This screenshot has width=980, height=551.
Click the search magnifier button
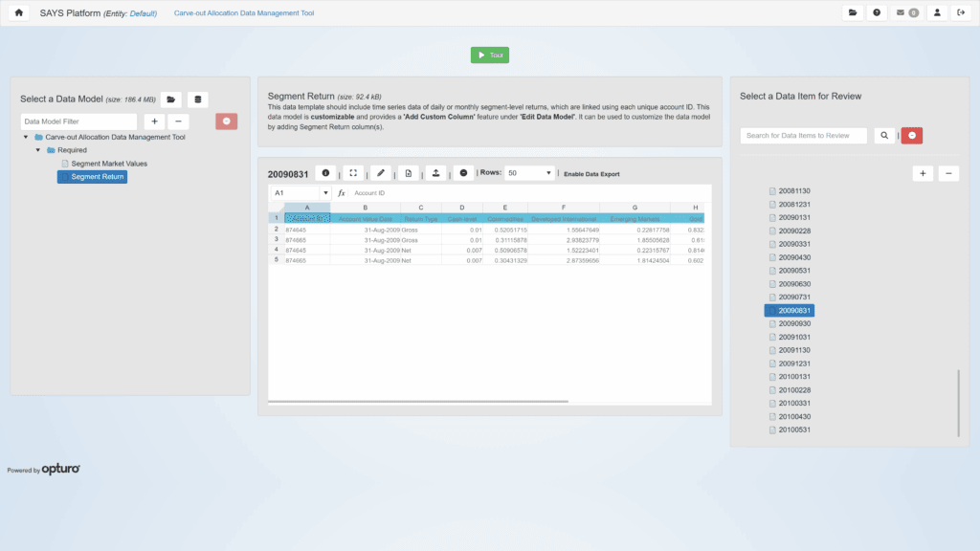pyautogui.click(x=884, y=136)
